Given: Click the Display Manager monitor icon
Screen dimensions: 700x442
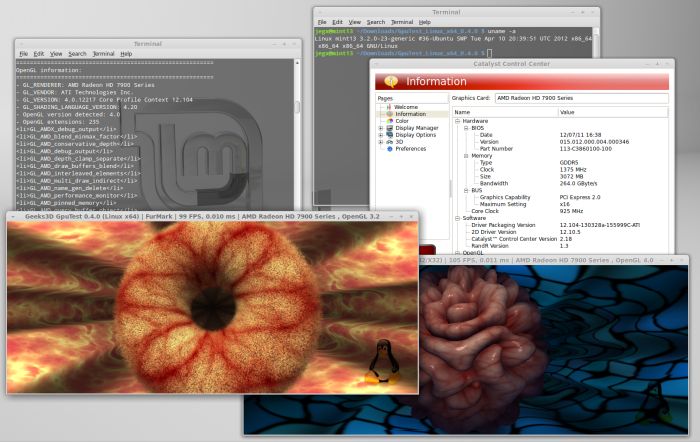Looking at the screenshot, I should (x=390, y=128).
